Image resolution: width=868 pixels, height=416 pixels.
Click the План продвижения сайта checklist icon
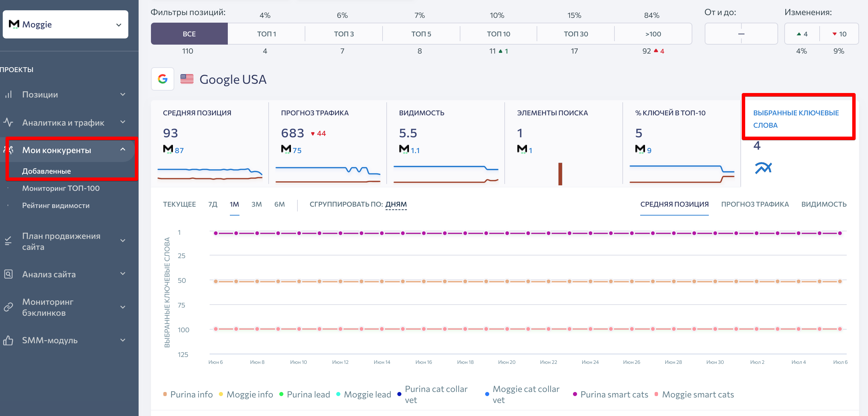coord(8,241)
